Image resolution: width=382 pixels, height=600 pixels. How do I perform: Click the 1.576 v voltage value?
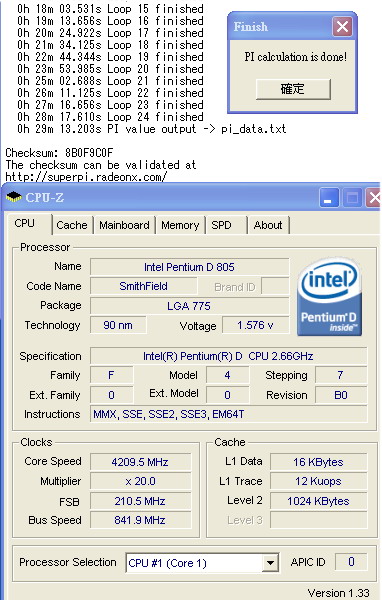[255, 325]
